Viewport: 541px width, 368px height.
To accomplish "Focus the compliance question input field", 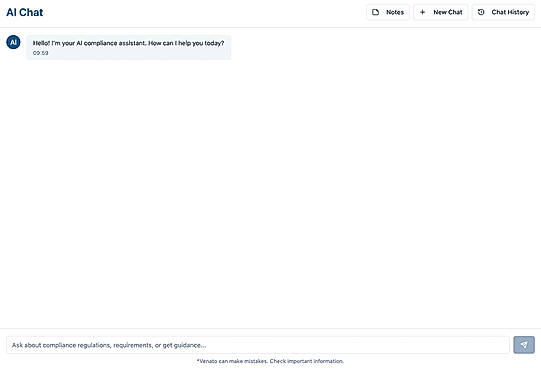I will pos(258,345).
